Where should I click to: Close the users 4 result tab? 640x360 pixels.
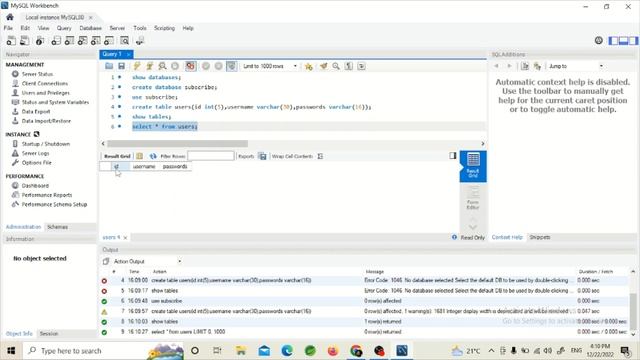pos(125,238)
